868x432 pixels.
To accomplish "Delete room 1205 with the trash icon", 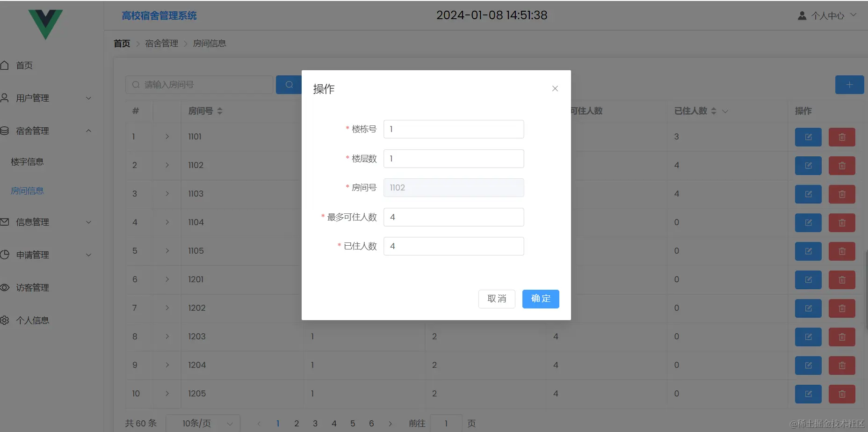I will 842,394.
